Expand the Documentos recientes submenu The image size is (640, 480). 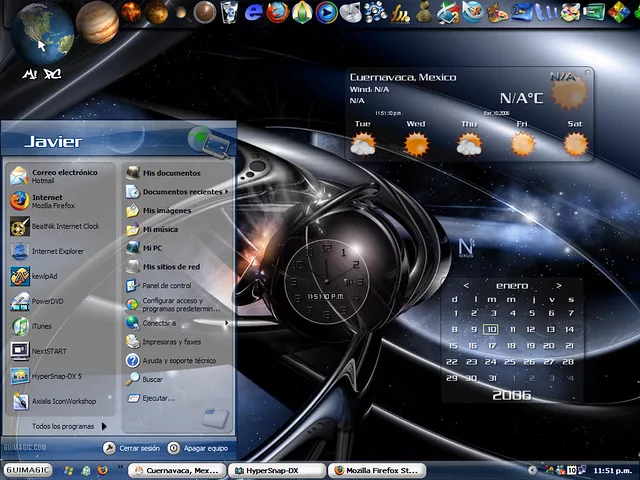[180, 192]
